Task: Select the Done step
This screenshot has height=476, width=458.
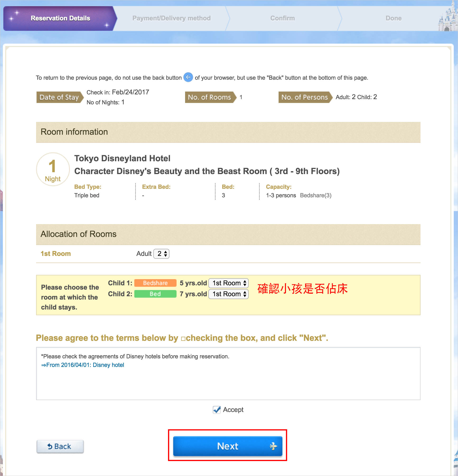Action: tap(393, 18)
